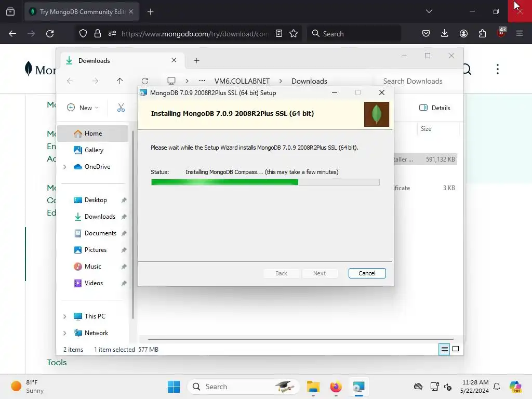Go back in Firefox
Viewport: 532px width, 399px height.
[x=12, y=34]
